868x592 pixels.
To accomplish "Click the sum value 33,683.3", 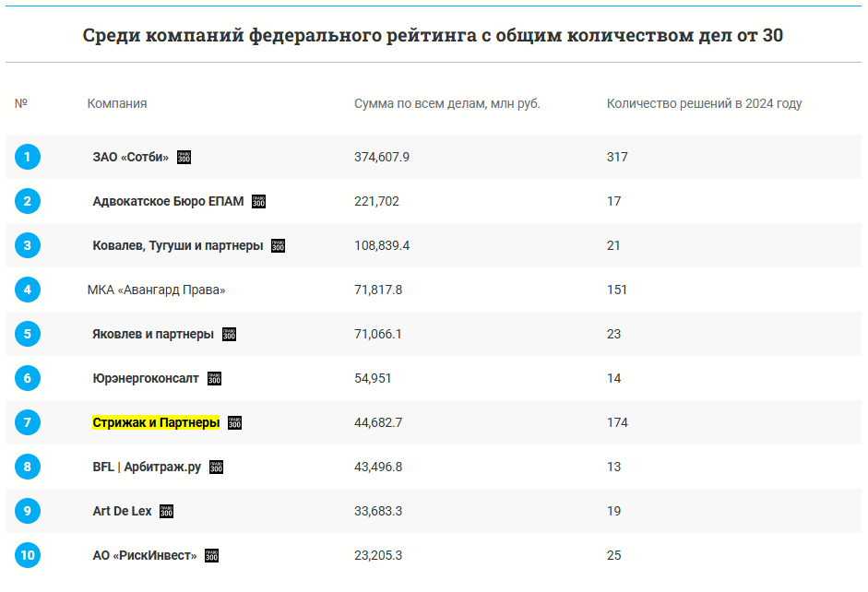I will coord(378,511).
